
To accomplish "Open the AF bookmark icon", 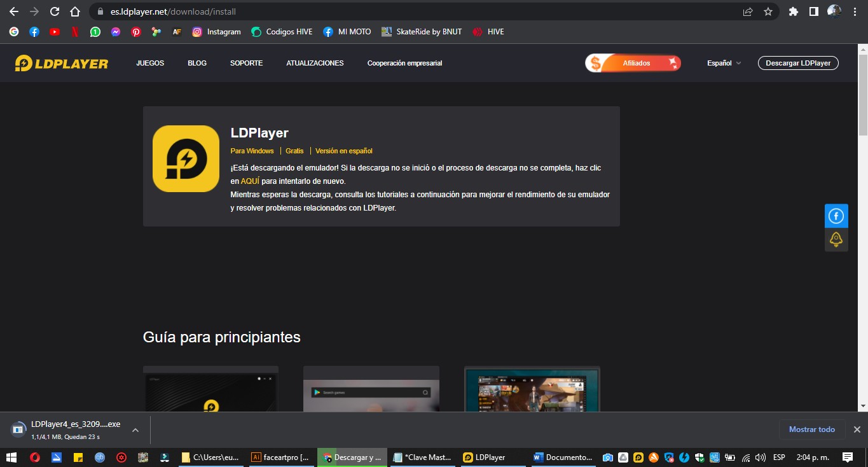I will (x=177, y=31).
